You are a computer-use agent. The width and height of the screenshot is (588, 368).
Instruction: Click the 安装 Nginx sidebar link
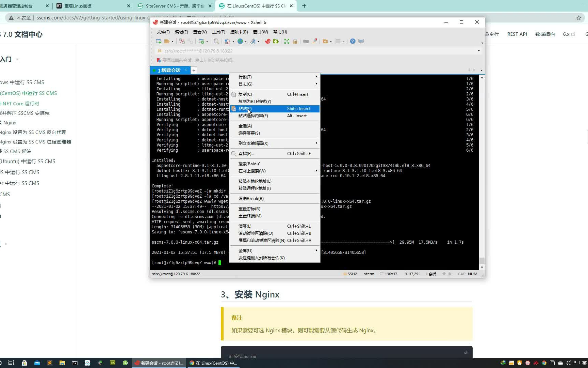coord(9,123)
